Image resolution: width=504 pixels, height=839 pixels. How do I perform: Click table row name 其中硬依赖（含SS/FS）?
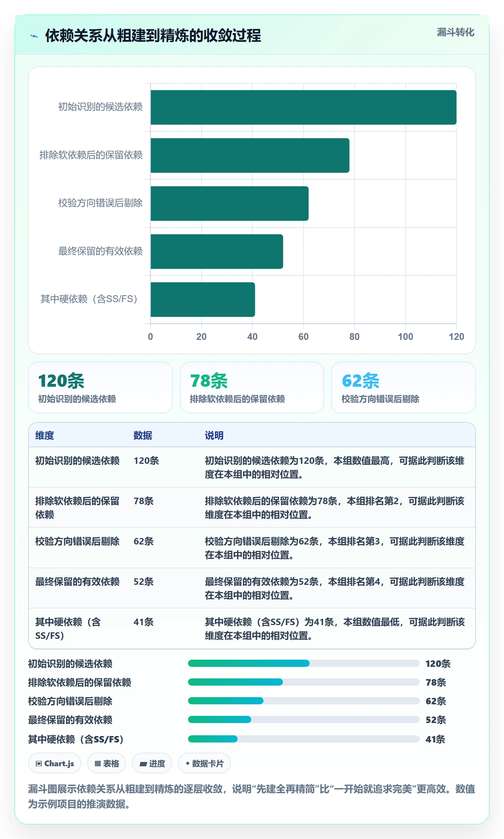click(68, 629)
